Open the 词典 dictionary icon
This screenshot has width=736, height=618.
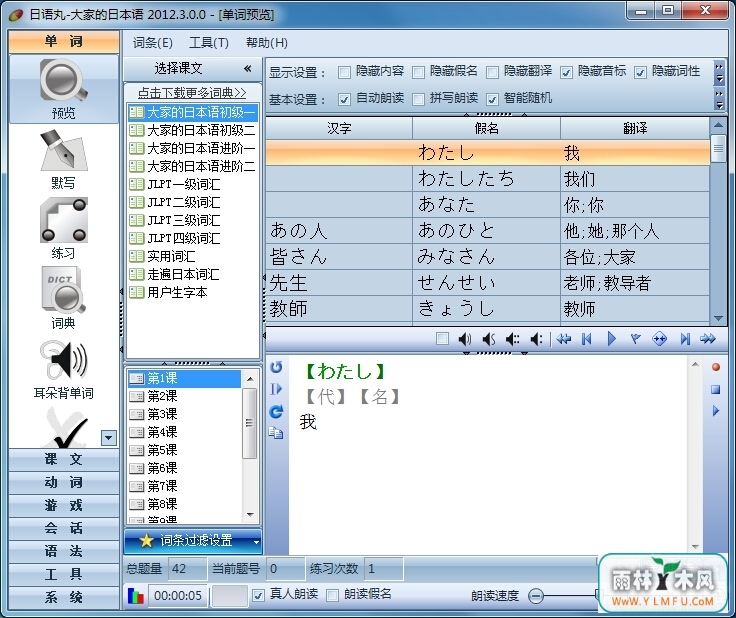pyautogui.click(x=63, y=290)
